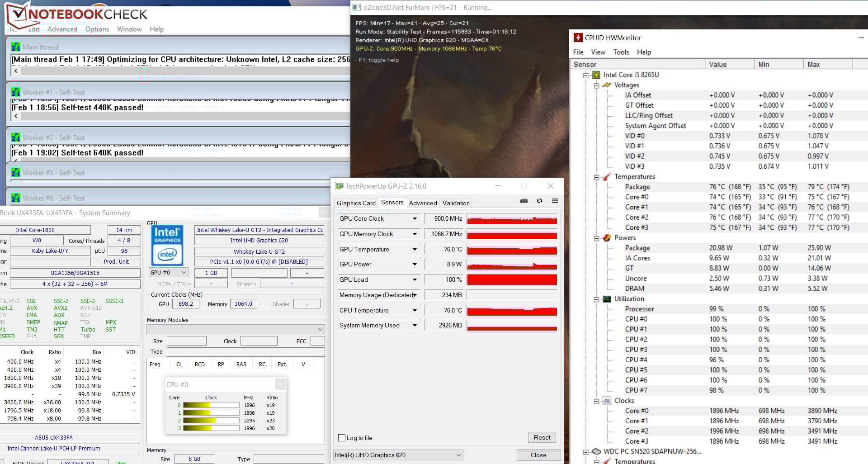Open the HWMonitor Help menu
The image size is (868, 464).
pyautogui.click(x=644, y=52)
